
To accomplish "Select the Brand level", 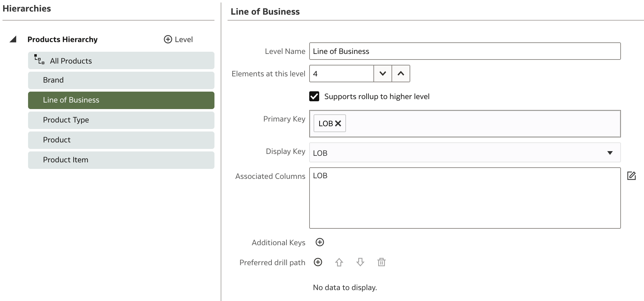I will (121, 80).
